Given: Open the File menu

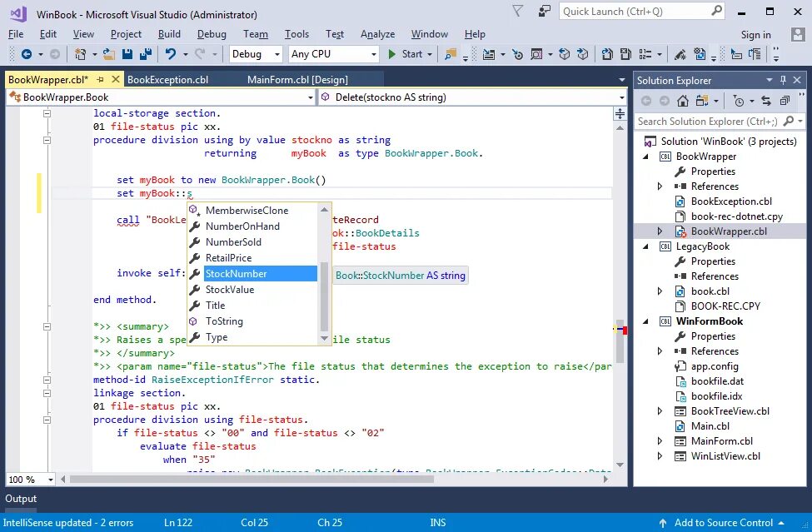Looking at the screenshot, I should pyautogui.click(x=16, y=34).
